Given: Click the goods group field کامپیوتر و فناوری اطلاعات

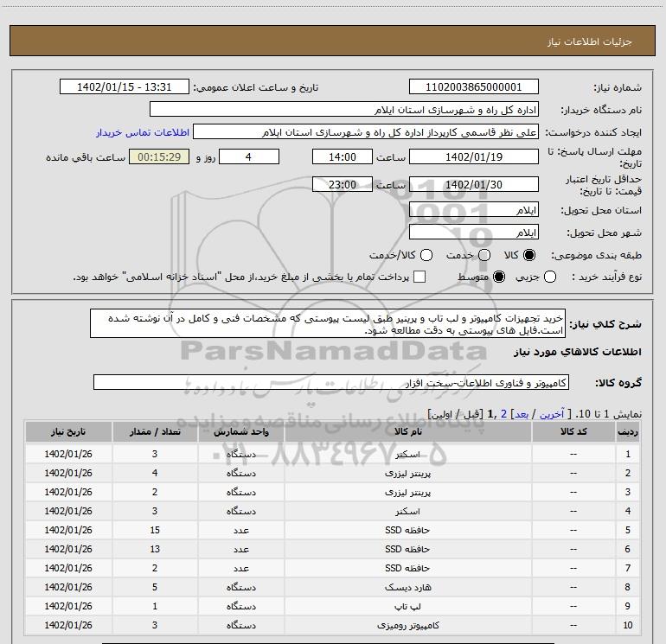Looking at the screenshot, I should click(331, 382).
